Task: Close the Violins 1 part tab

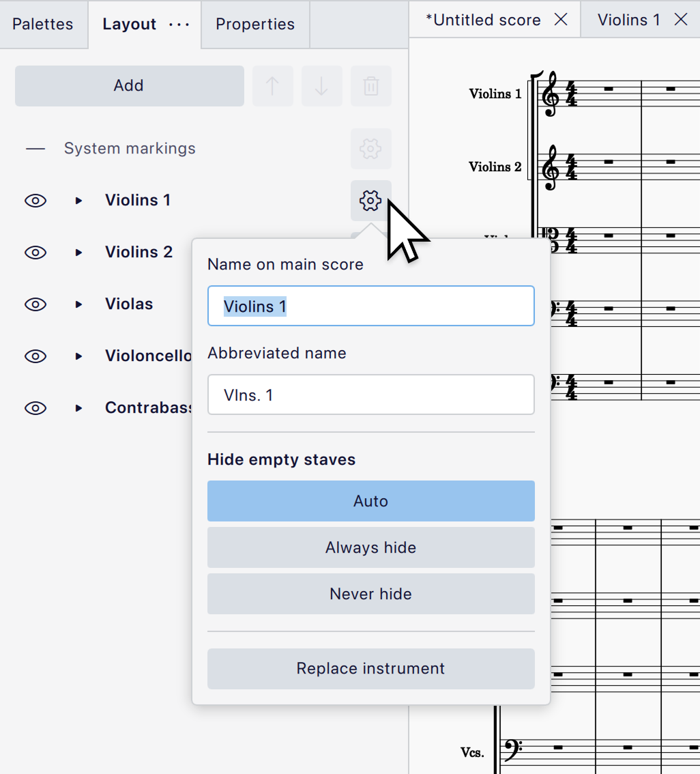Action: coord(680,19)
